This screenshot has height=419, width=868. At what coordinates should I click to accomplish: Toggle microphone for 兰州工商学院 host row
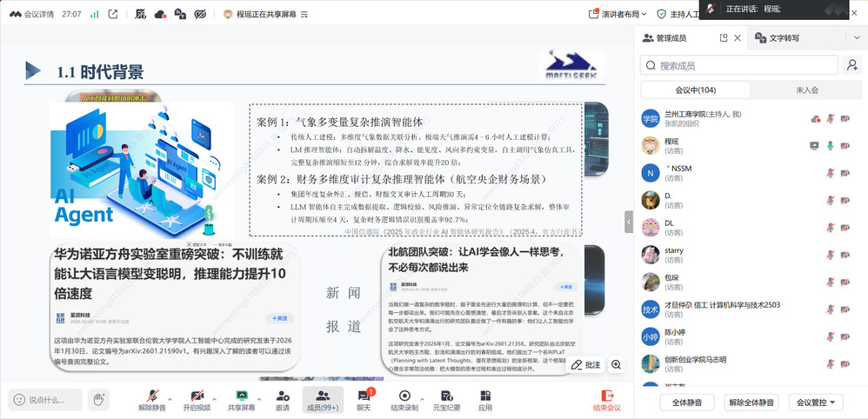point(831,118)
